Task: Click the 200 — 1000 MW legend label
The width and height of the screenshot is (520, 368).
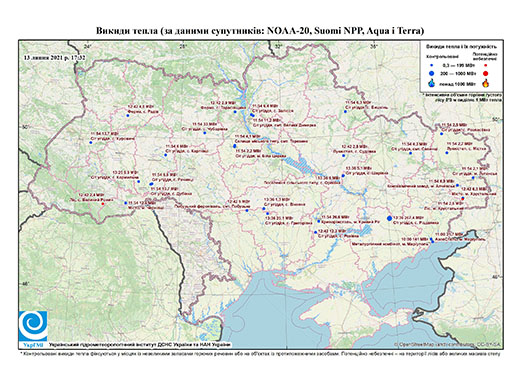Action: click(x=457, y=73)
